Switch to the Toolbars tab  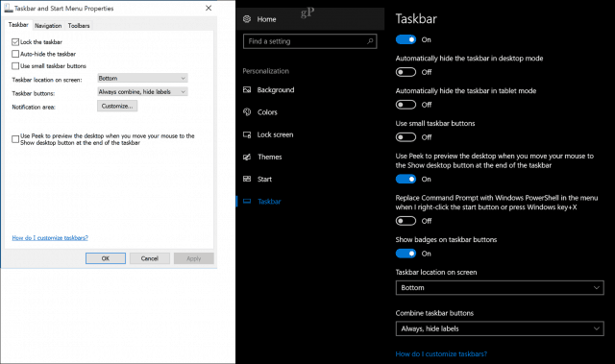click(x=79, y=26)
